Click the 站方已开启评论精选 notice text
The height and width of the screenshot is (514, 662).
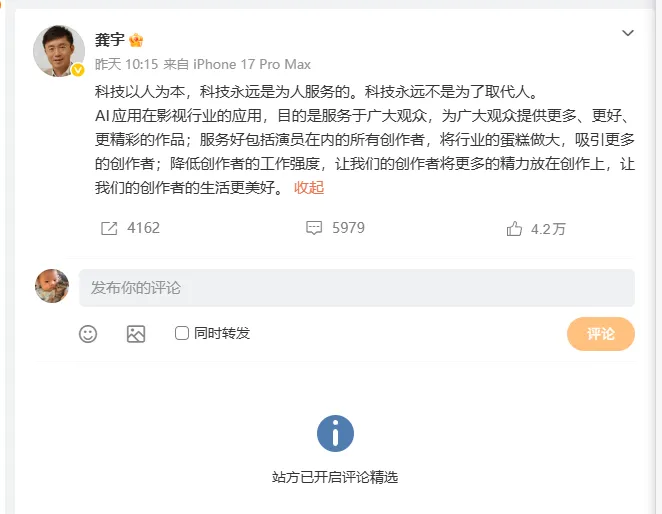[x=335, y=477]
